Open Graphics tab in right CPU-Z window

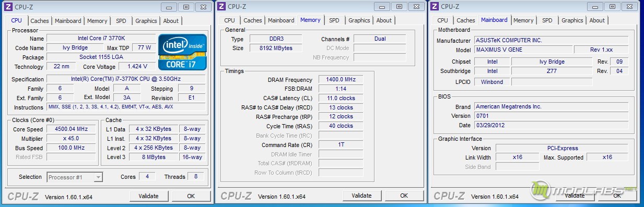click(572, 20)
